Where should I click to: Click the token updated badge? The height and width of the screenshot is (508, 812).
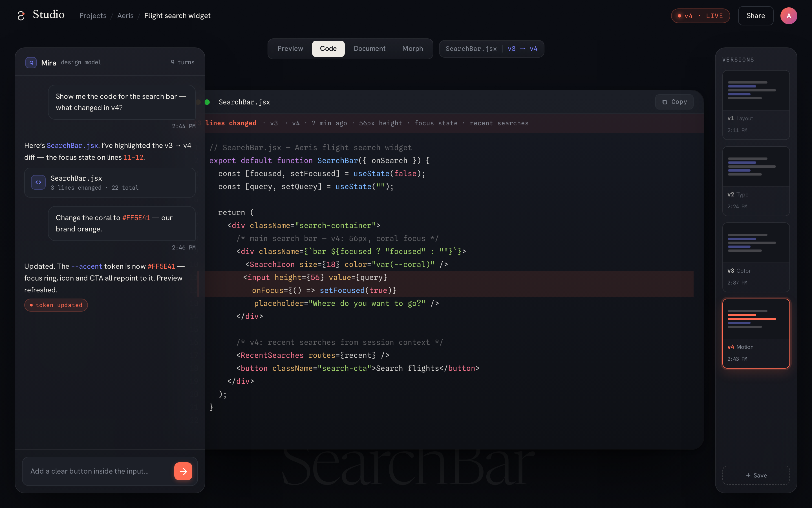56,305
